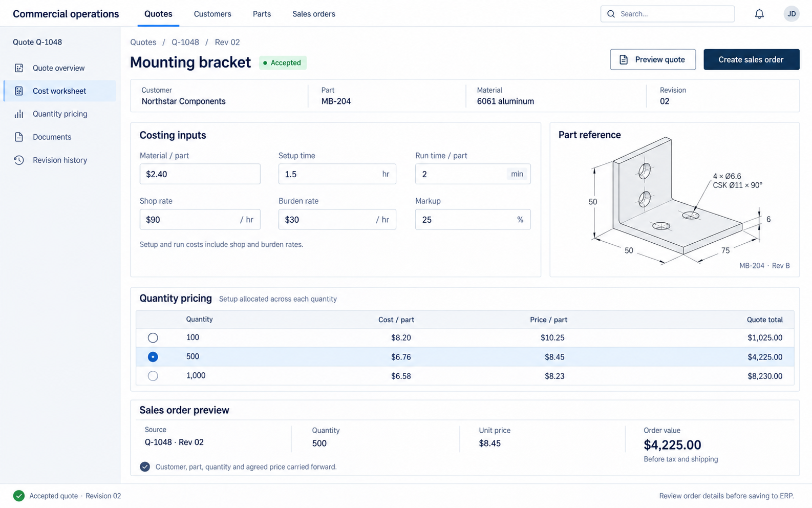This screenshot has height=508, width=812.
Task: Open the Customers tab
Action: [212, 14]
